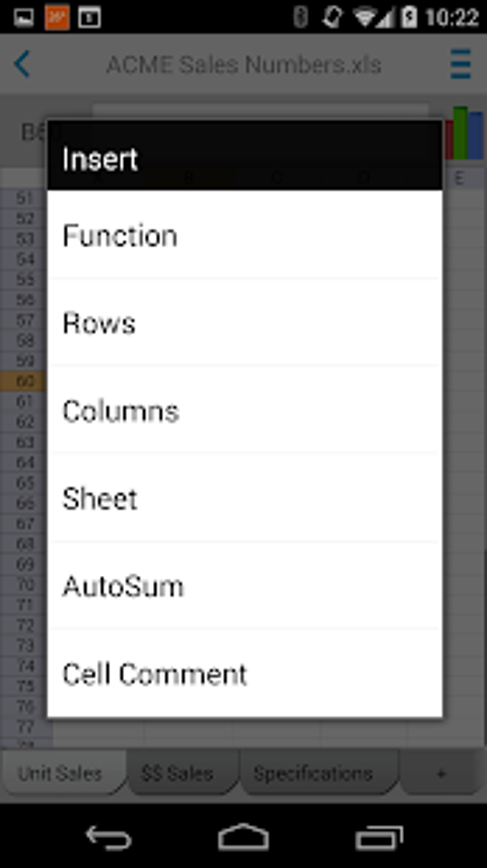Choose Rows in the Insert menu
Image resolution: width=487 pixels, height=868 pixels.
244,323
